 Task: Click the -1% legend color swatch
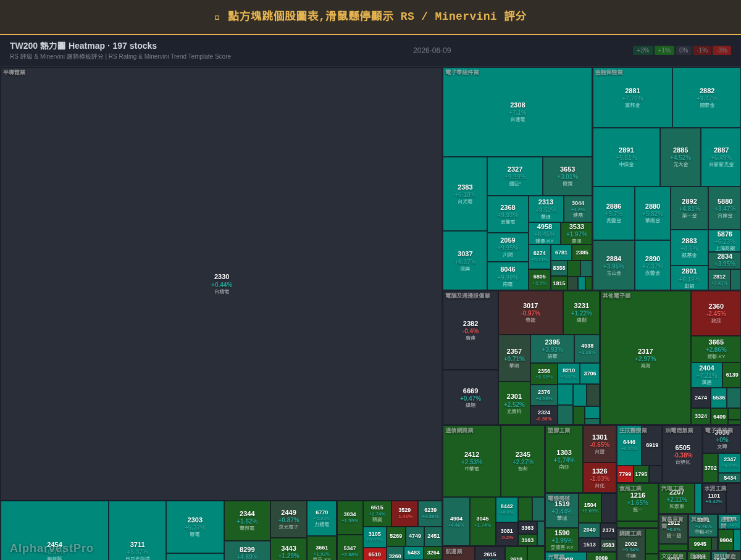pos(702,51)
